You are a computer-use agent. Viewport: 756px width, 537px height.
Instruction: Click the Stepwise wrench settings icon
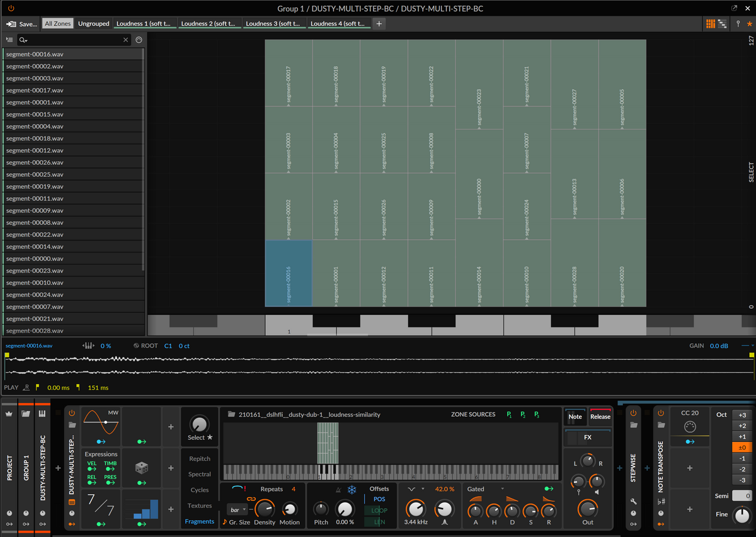tap(634, 502)
